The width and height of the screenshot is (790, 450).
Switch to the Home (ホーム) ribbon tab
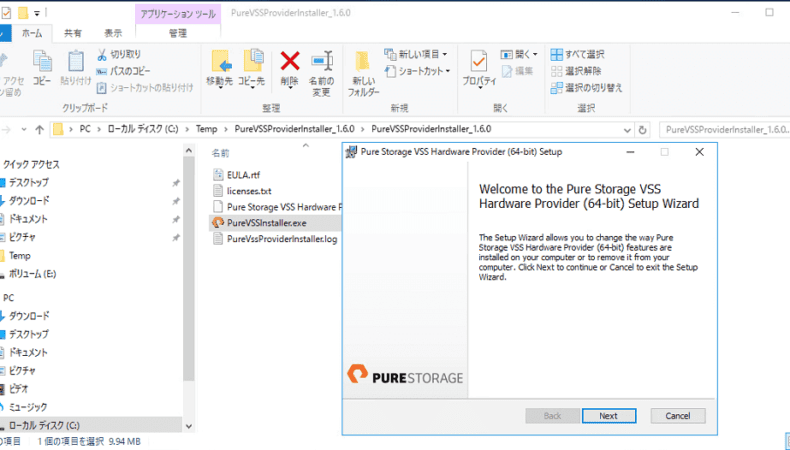(32, 33)
